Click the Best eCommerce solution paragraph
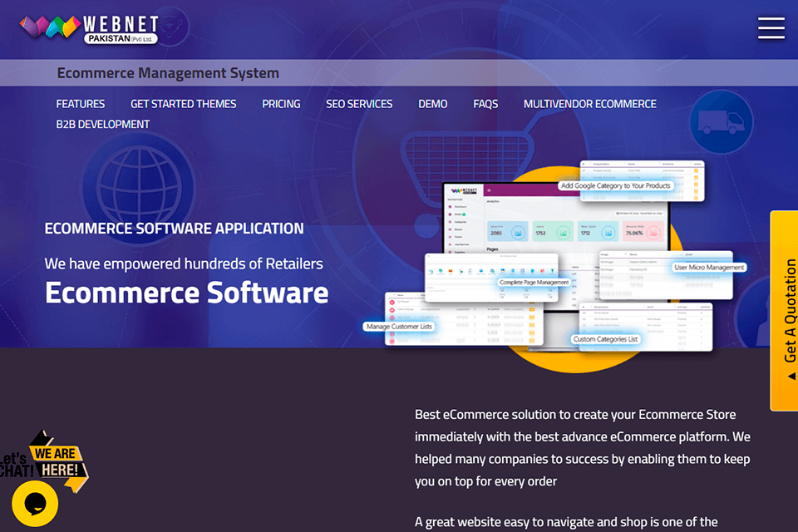The image size is (798, 532). pyautogui.click(x=582, y=448)
